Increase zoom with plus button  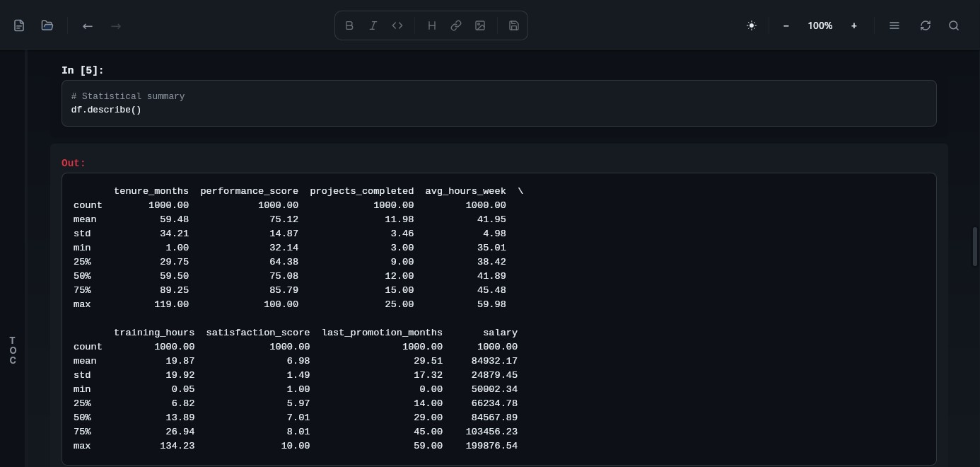click(x=854, y=25)
